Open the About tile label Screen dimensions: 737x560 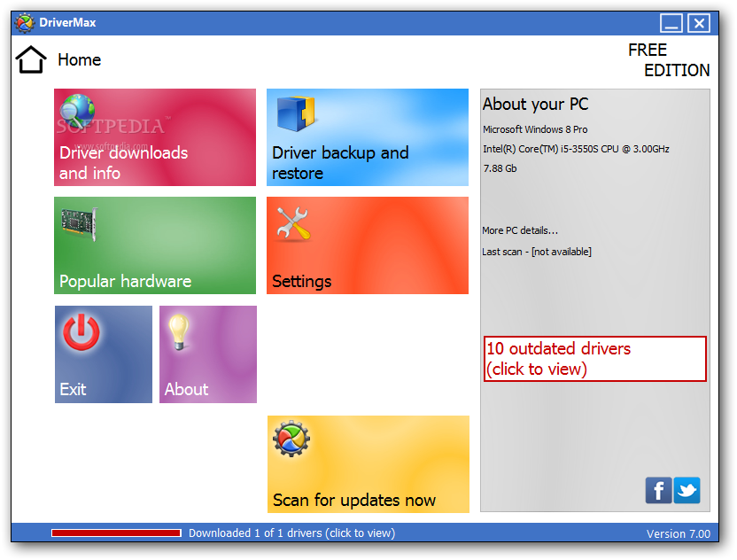(x=186, y=389)
